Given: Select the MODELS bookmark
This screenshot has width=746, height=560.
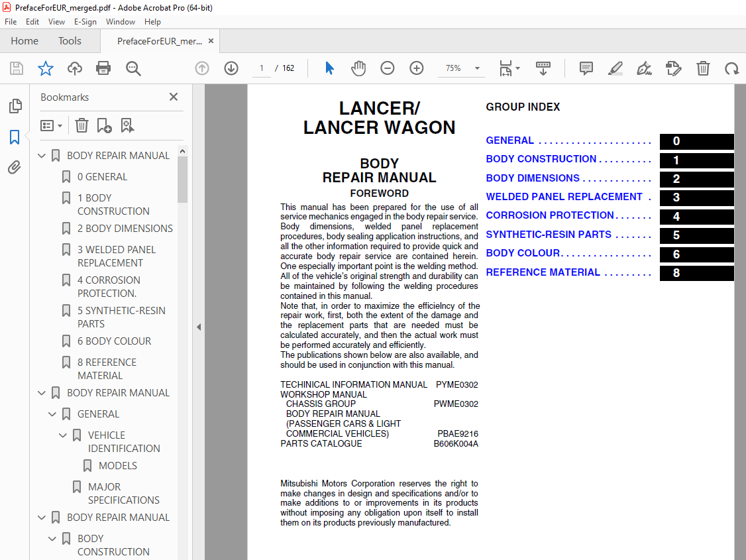Looking at the screenshot, I should coord(118,466).
